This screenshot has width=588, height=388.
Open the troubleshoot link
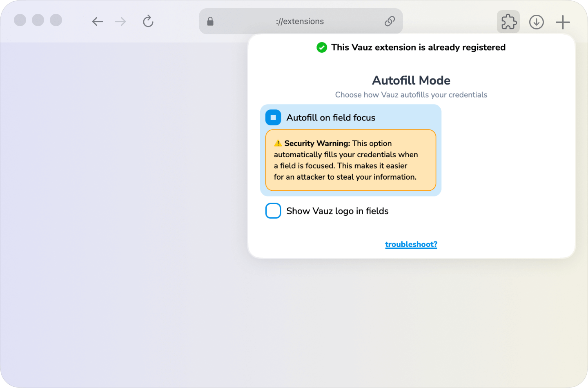411,244
